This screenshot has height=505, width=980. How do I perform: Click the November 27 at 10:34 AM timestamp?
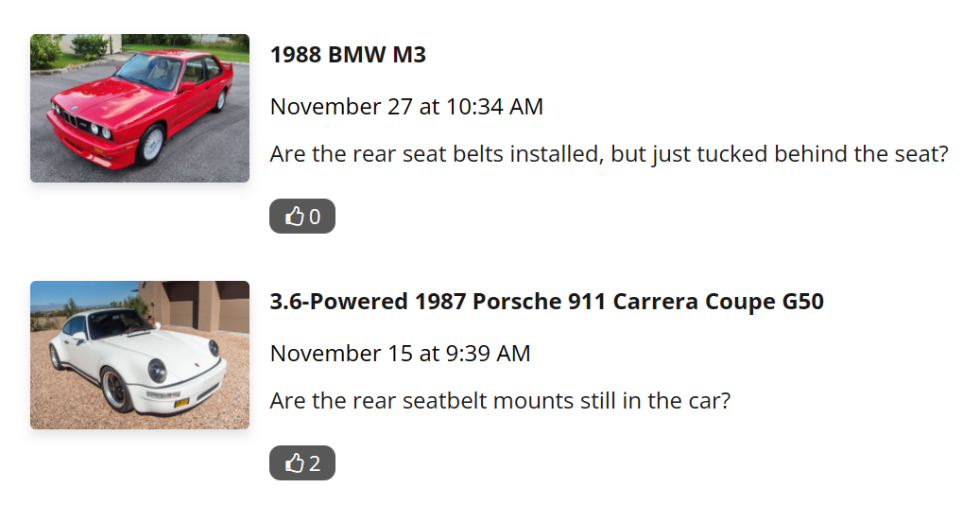[406, 107]
